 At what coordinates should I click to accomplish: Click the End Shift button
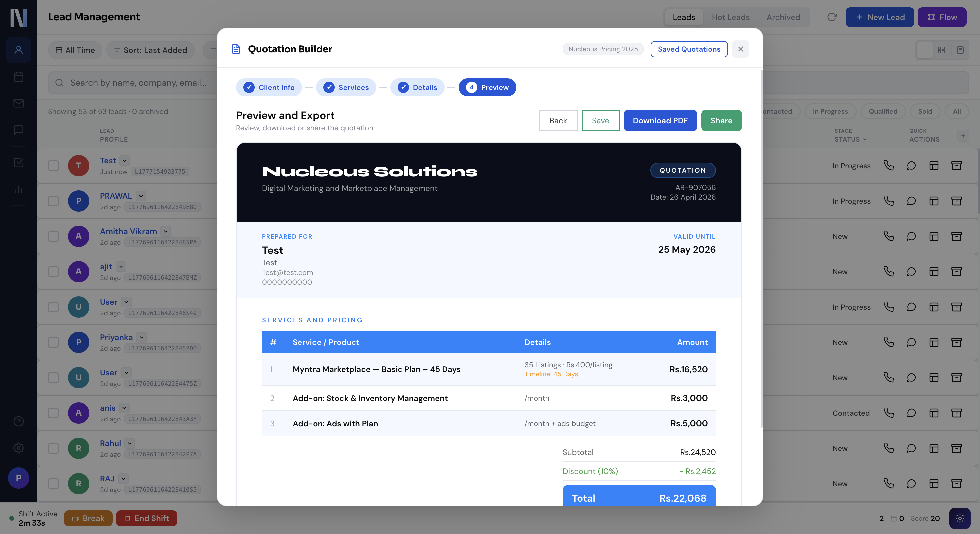point(146,518)
